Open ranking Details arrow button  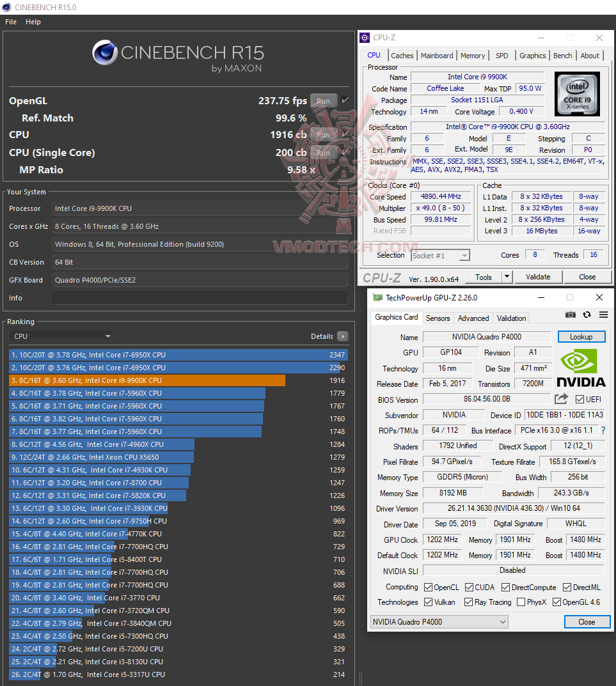343,336
